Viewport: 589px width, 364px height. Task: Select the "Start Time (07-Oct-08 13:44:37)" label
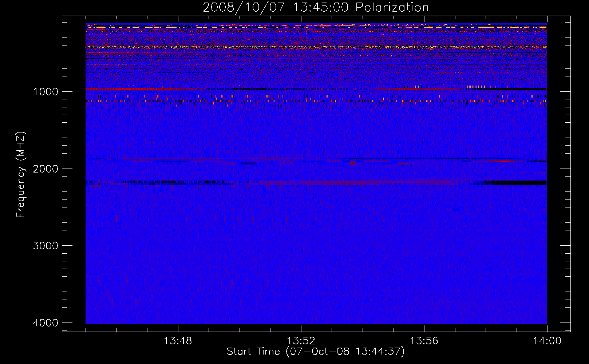(316, 352)
